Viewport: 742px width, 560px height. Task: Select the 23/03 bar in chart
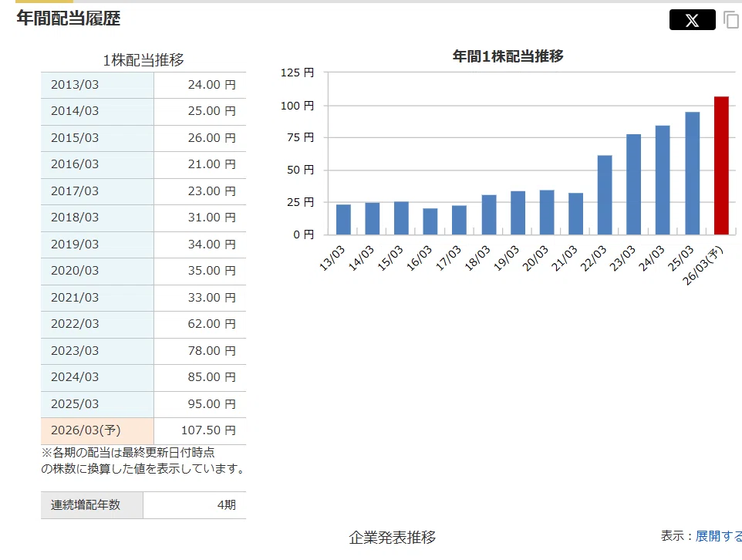coord(634,184)
